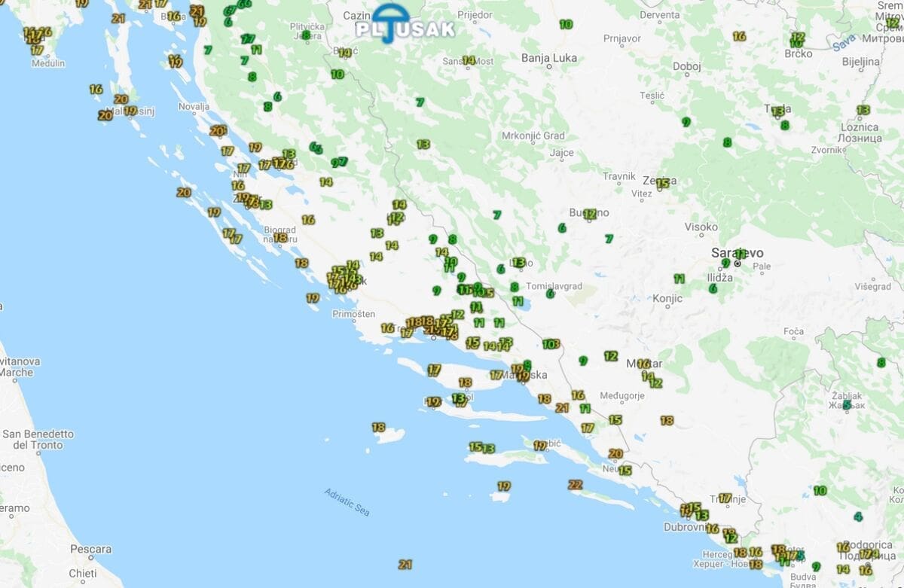
Task: Select the 18 marker on Vis island
Action: pyautogui.click(x=378, y=427)
